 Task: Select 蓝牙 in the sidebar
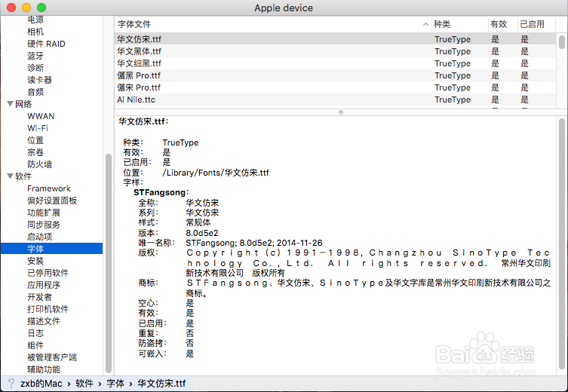(x=35, y=56)
